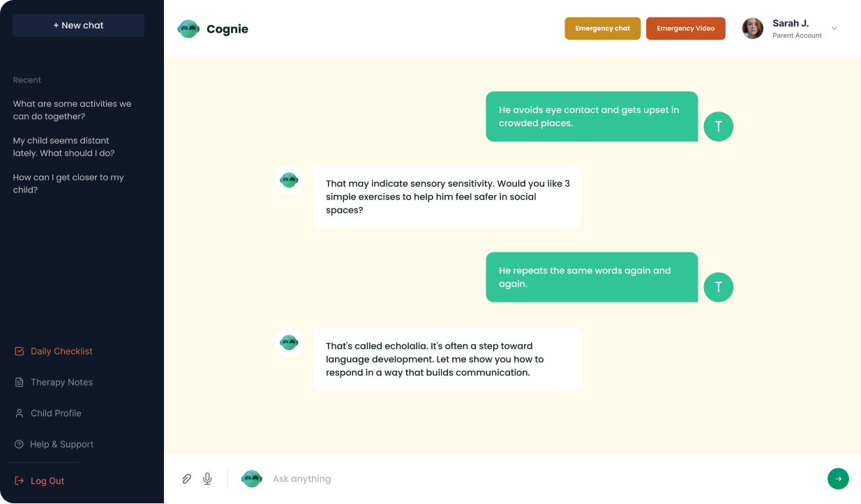Activate the microphone voice input

pos(207,479)
